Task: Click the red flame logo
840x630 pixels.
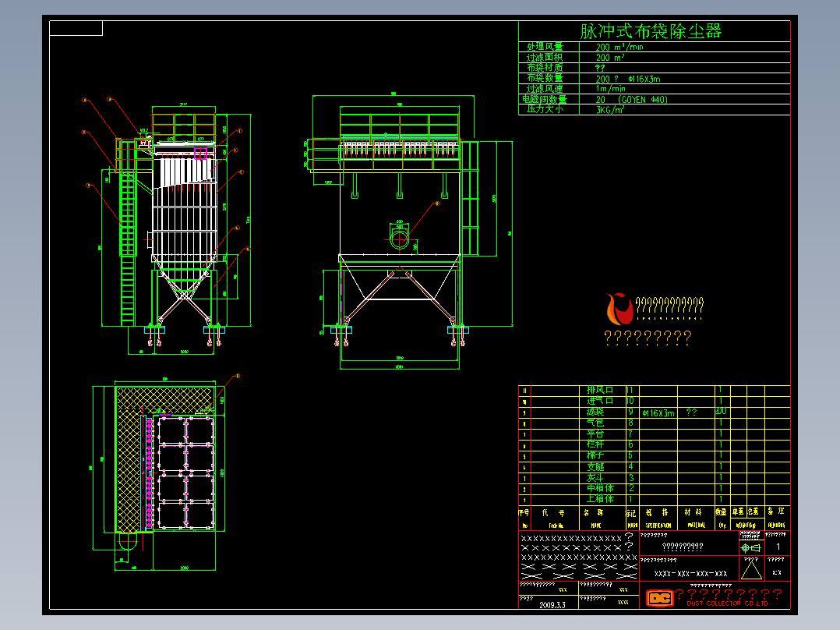Action: [x=619, y=309]
